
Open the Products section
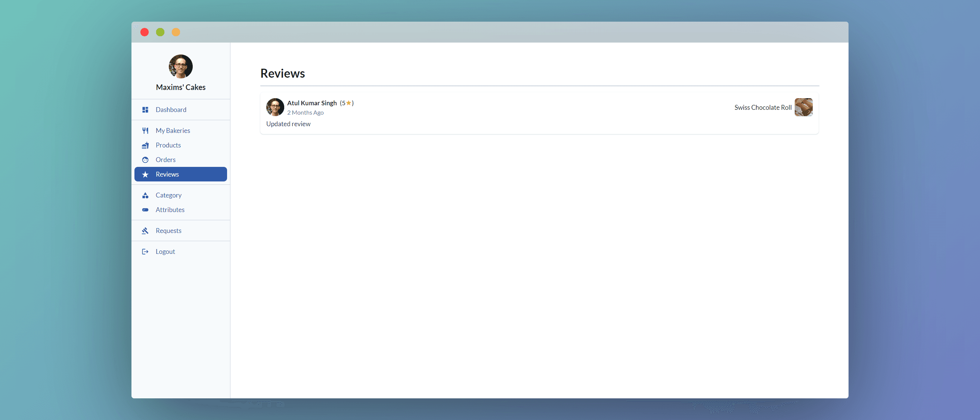pos(168,145)
